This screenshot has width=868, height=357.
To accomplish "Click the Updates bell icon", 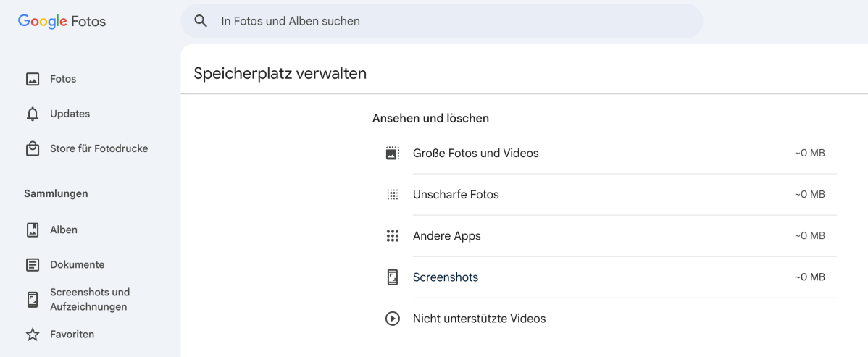I will 33,114.
